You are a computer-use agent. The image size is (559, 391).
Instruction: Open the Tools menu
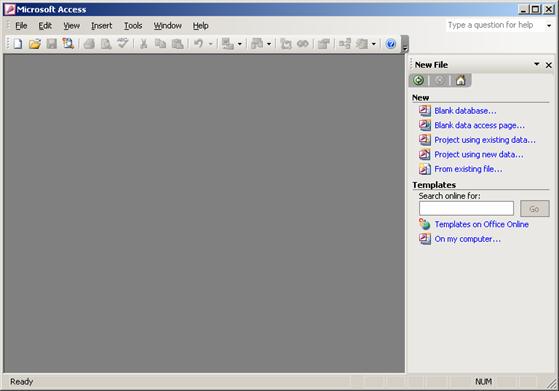click(133, 26)
